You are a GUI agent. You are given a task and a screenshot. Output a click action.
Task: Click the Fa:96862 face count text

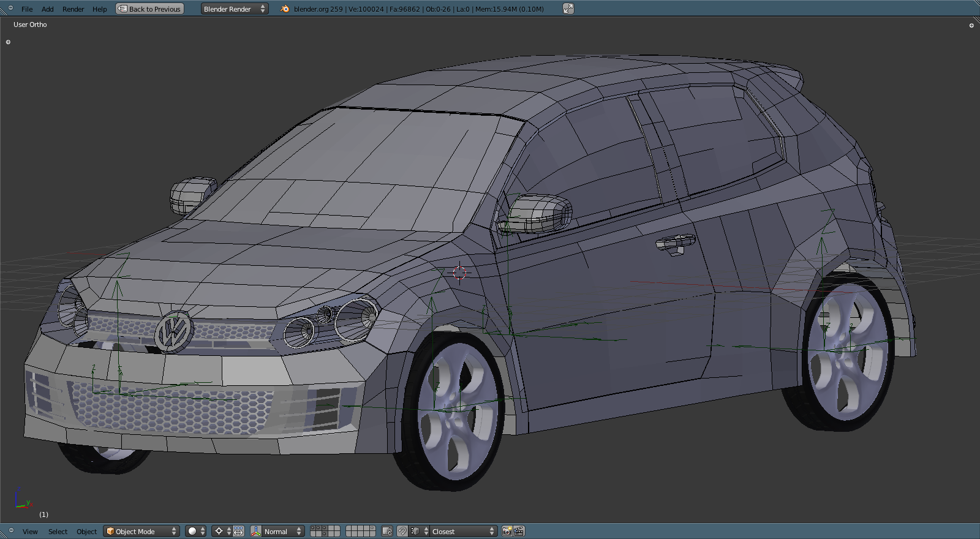click(405, 9)
